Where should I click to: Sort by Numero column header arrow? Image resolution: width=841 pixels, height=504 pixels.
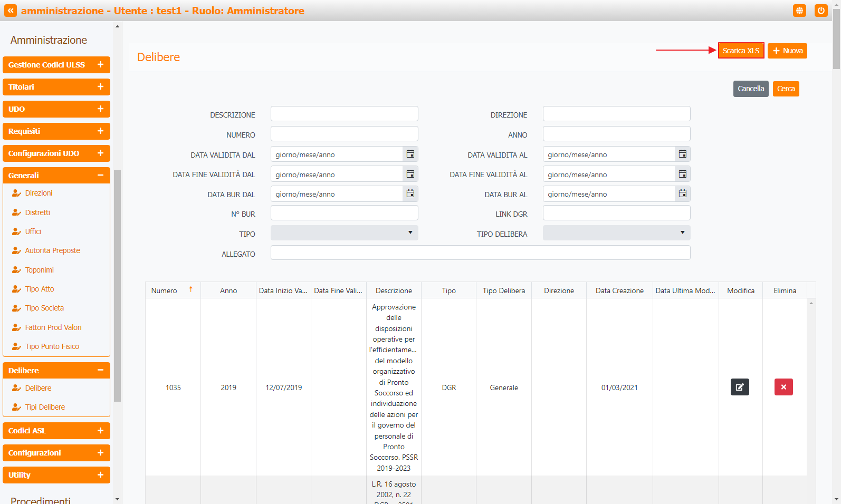pos(191,289)
